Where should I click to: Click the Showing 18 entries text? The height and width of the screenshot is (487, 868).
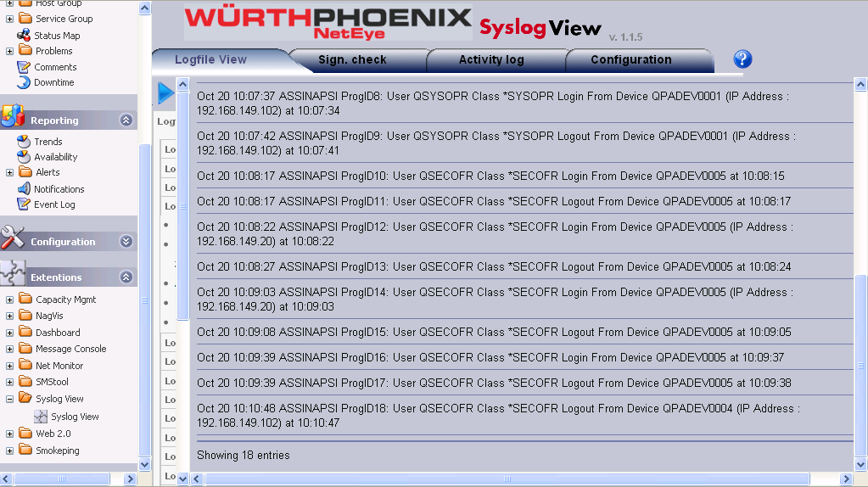click(244, 455)
